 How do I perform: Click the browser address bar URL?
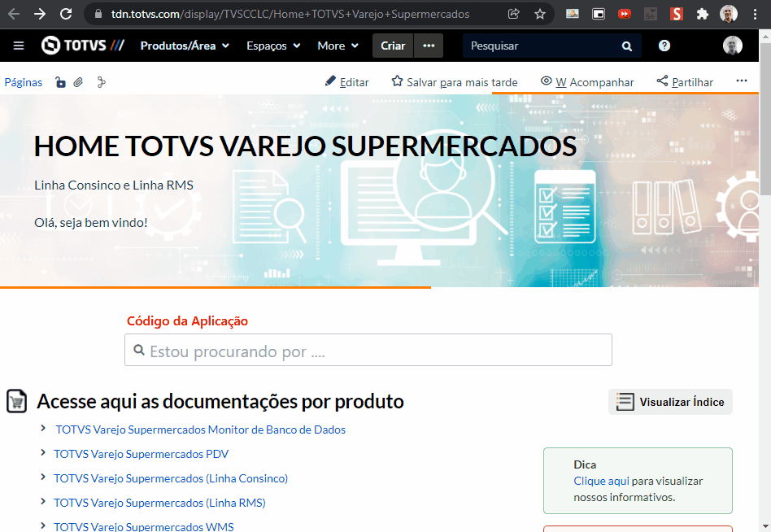pos(290,14)
